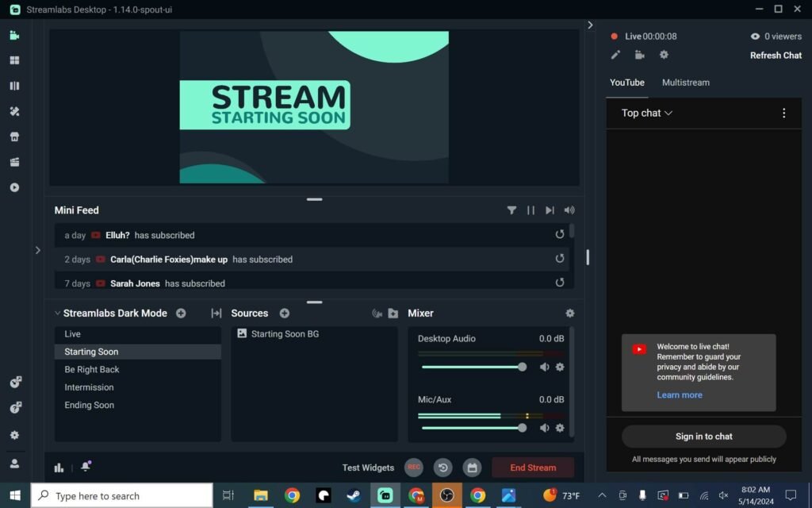Open the notifications bell icon
Viewport: 812px width, 508px height.
pyautogui.click(x=86, y=467)
